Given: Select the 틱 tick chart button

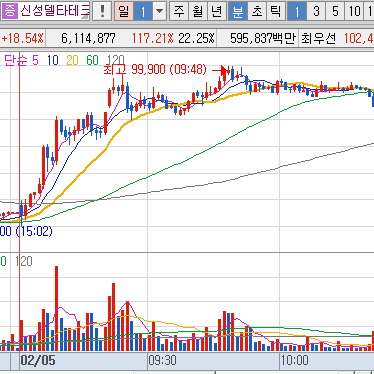Looking at the screenshot, I should (276, 11).
